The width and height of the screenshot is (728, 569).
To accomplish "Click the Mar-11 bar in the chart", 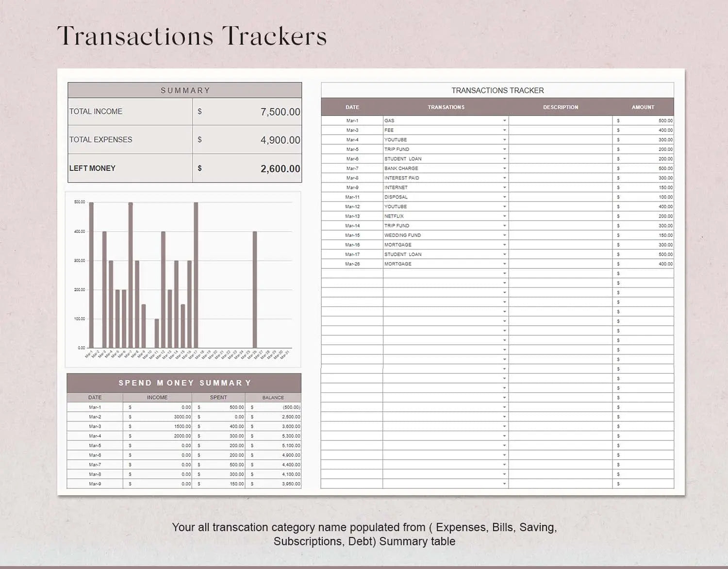I will click(157, 333).
